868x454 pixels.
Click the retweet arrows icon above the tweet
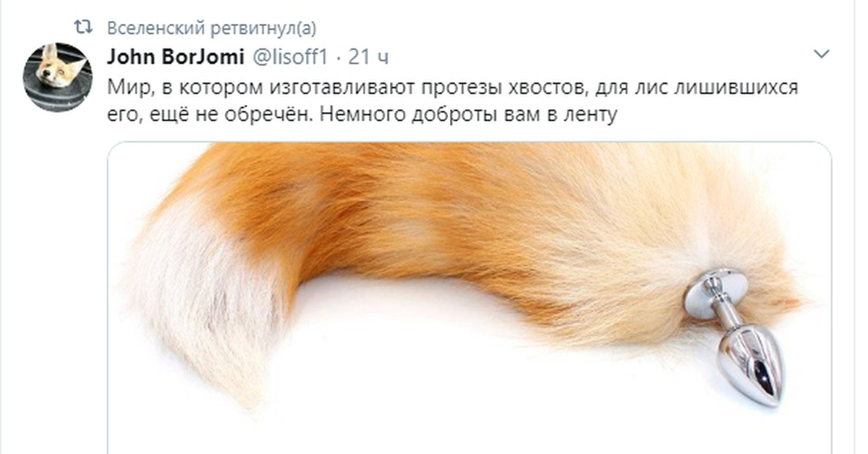click(85, 27)
